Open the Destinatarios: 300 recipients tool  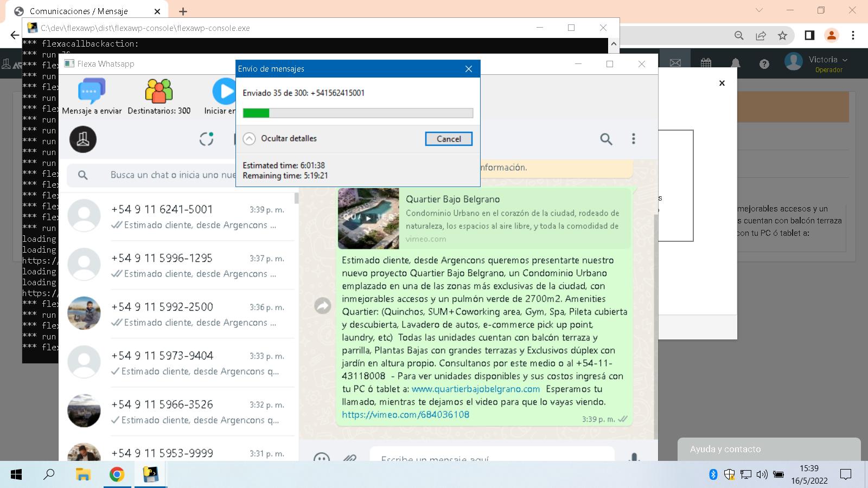coord(159,97)
